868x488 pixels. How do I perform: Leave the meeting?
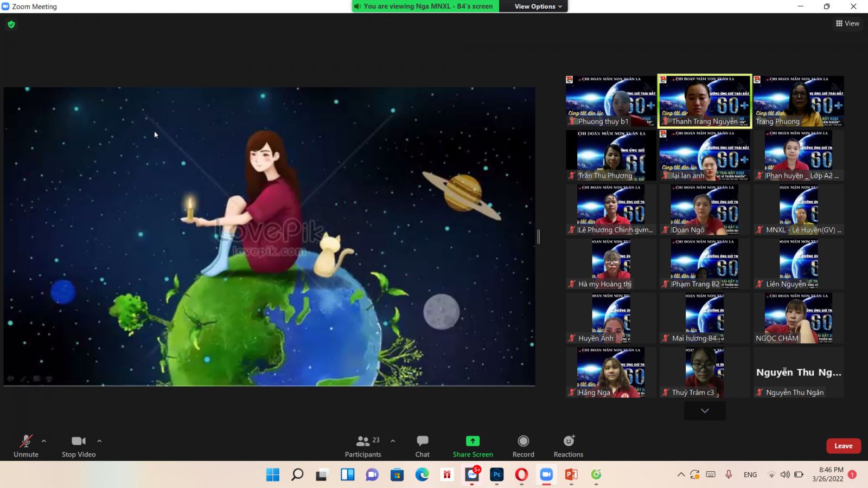843,446
